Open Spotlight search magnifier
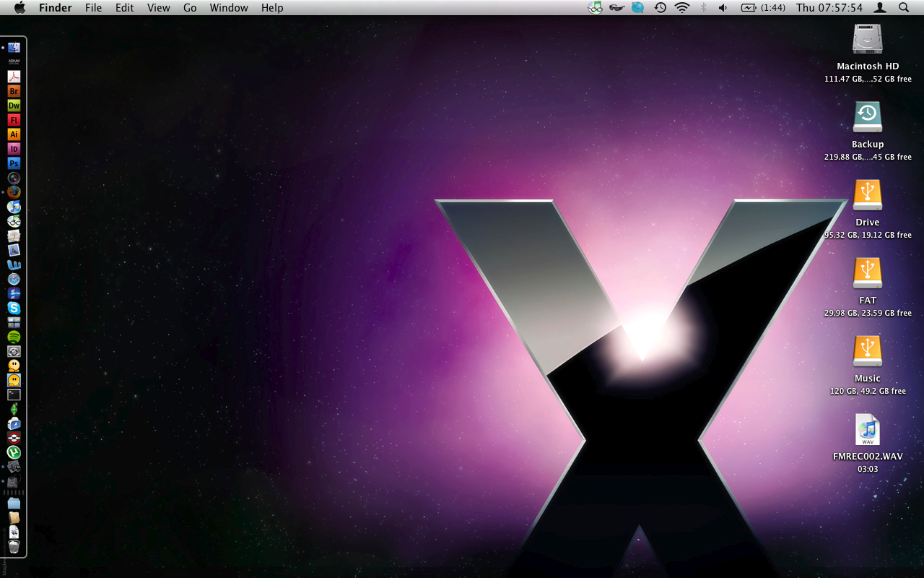Image resolution: width=924 pixels, height=578 pixels. pos(904,8)
